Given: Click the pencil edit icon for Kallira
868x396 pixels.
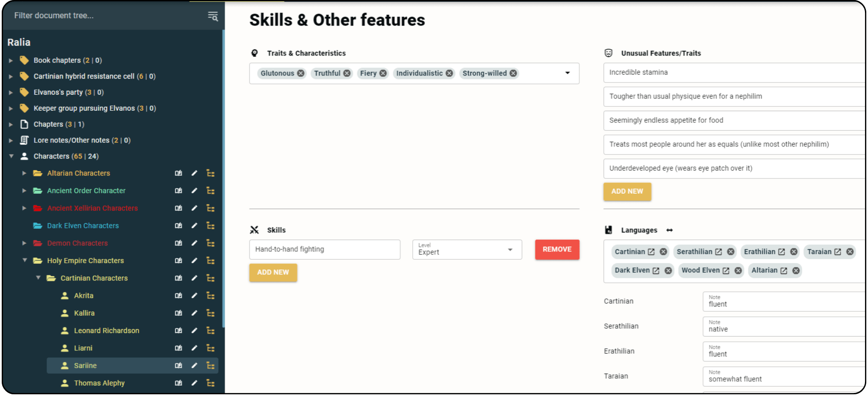Looking at the screenshot, I should pyautogui.click(x=194, y=313).
